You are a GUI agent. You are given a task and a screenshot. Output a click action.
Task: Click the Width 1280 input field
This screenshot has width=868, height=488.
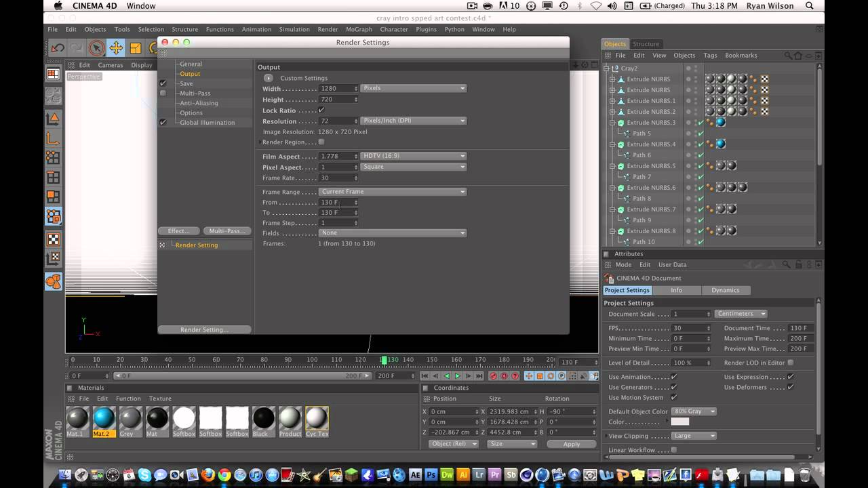pyautogui.click(x=338, y=89)
